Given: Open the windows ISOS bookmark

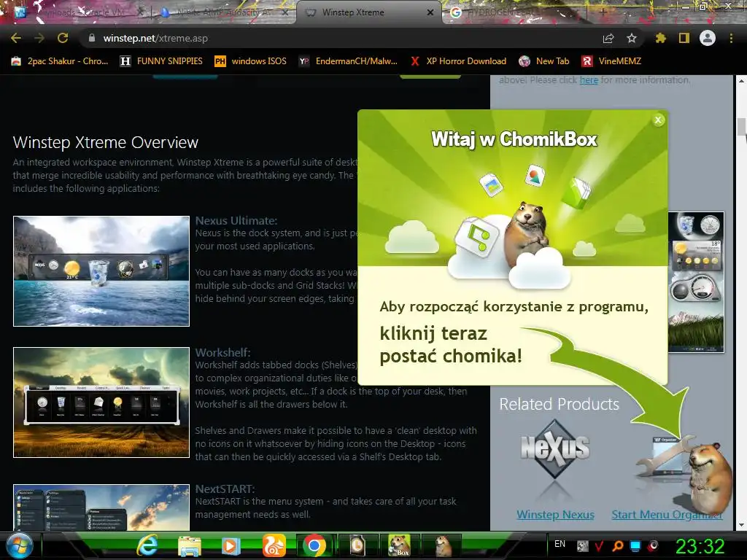Looking at the screenshot, I should 251,61.
